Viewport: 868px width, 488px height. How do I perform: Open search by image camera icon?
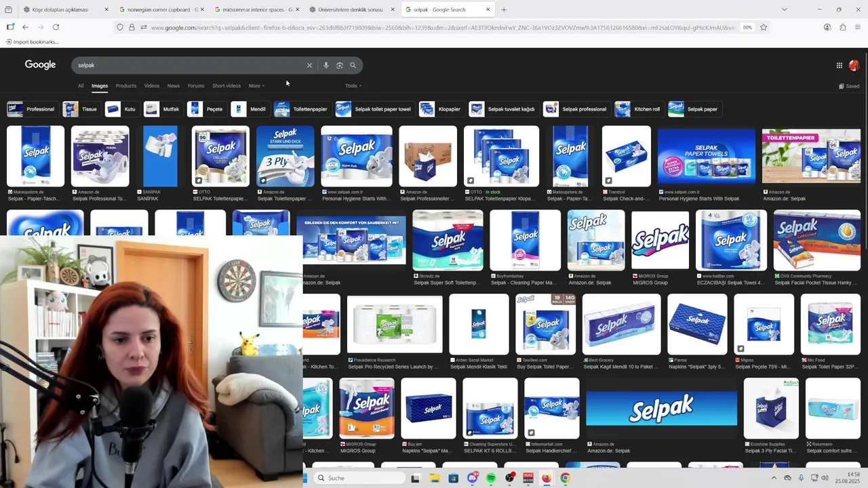pos(340,66)
